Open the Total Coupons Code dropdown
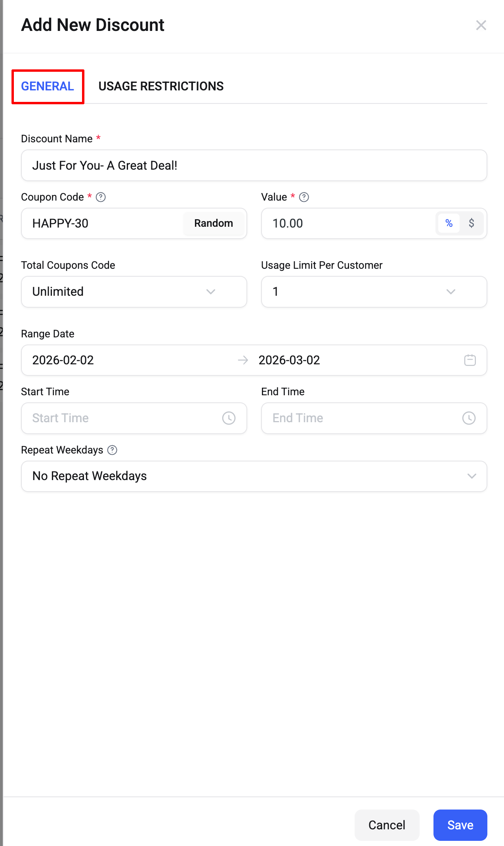Screen dimensions: 504x846 [134, 292]
